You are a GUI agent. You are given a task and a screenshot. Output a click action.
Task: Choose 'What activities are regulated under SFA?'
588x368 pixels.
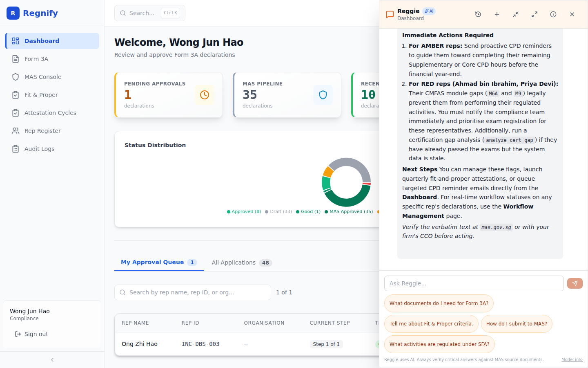(439, 344)
